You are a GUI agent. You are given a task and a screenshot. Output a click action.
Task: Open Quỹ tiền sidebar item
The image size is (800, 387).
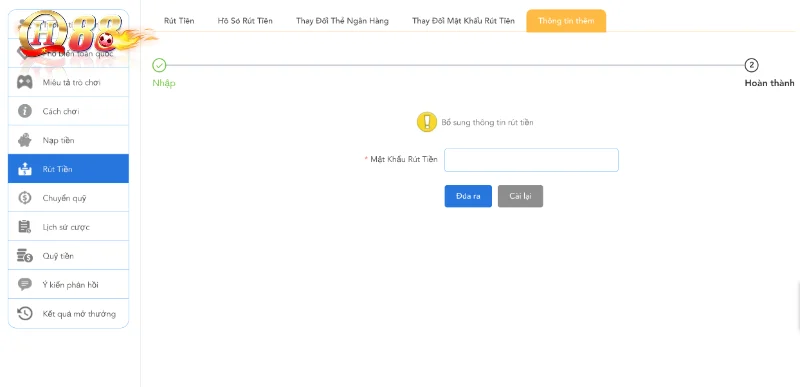[68, 256]
